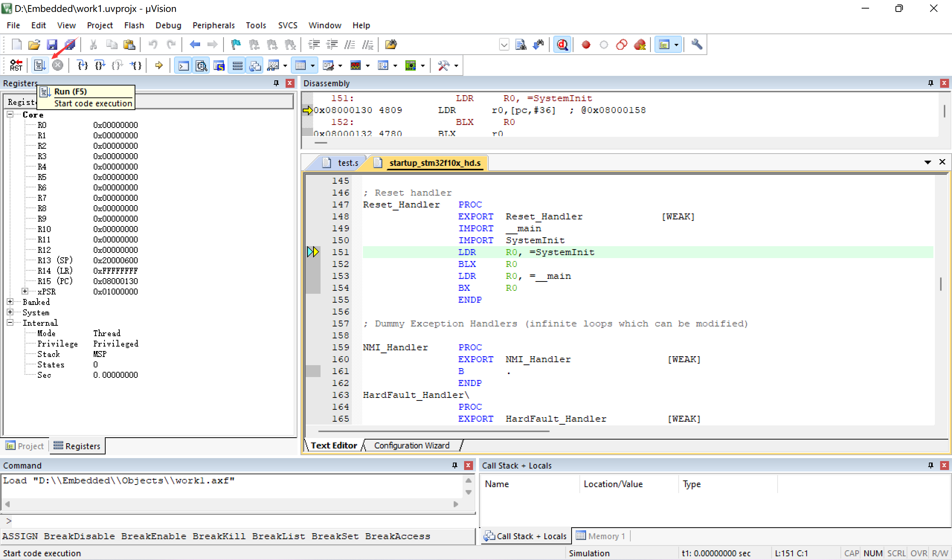Viewport: 952px width, 560px height.
Task: Click the R15 (PC) register value
Action: [x=115, y=281]
